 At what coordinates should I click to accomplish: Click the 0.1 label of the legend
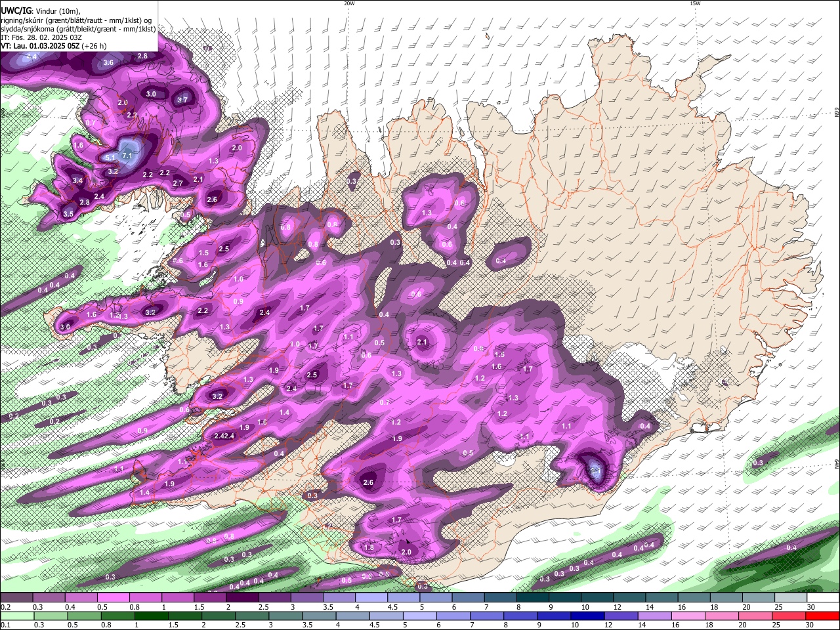5,625
